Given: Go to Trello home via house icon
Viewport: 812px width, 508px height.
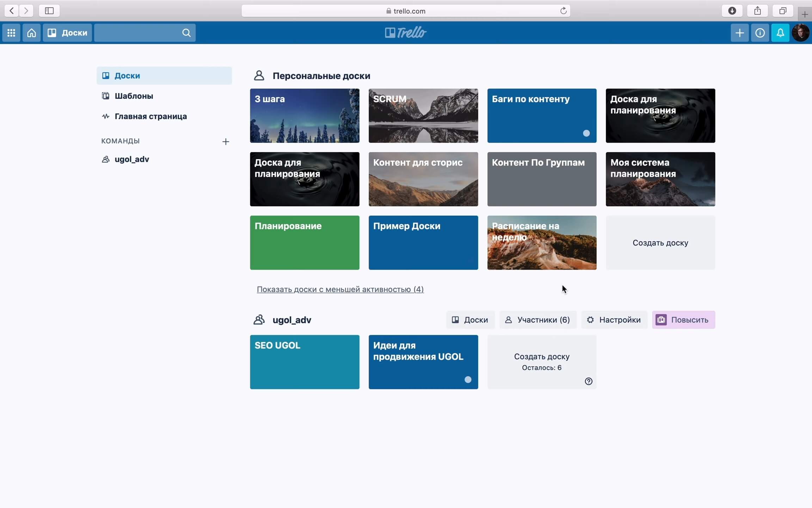Looking at the screenshot, I should pos(32,33).
